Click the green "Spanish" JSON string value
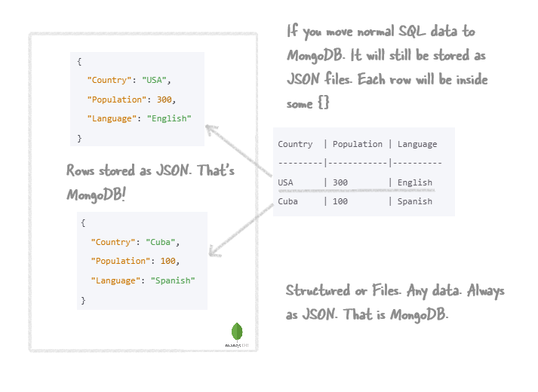This screenshot has width=538, height=392. [173, 280]
